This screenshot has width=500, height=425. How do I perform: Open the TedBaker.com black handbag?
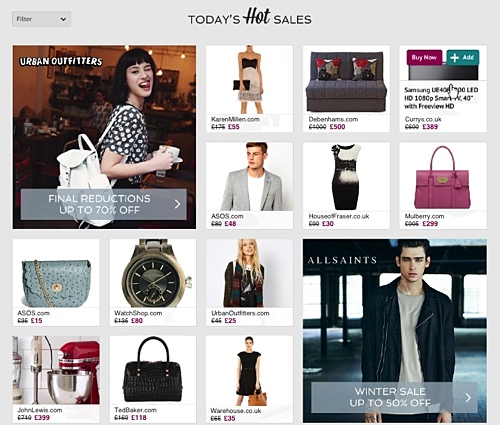[x=153, y=370]
